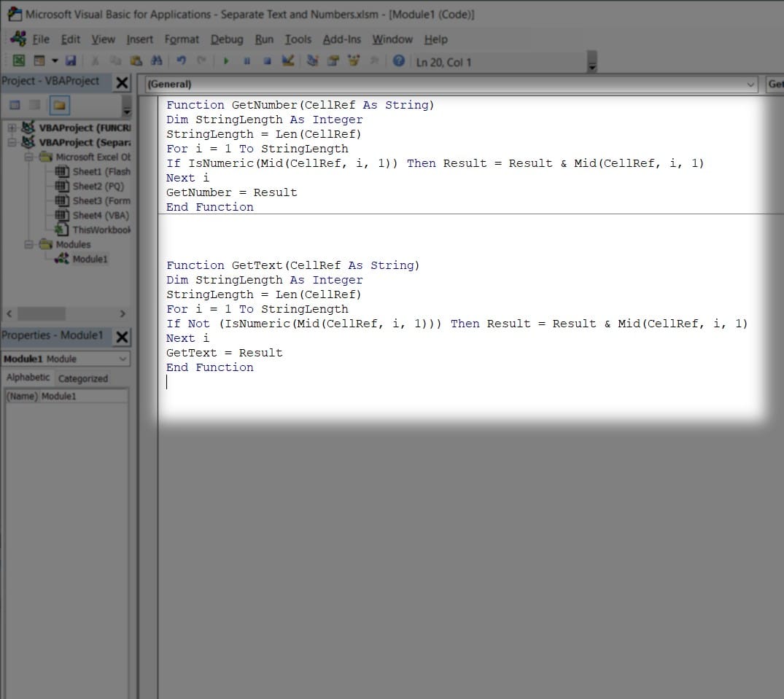
Task: Open the Window menu
Action: coord(392,39)
